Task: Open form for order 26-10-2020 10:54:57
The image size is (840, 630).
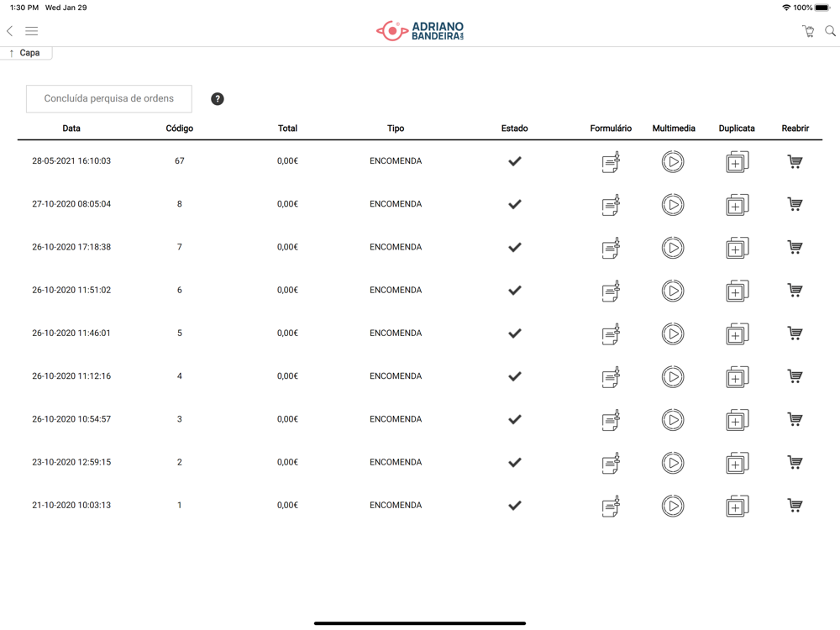Action: point(611,420)
